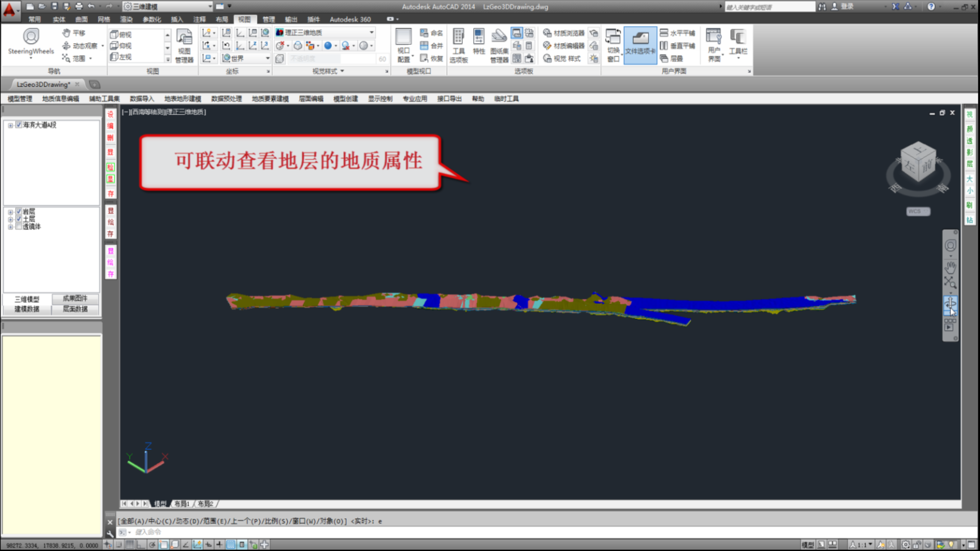This screenshot has height=551, width=980.
Task: Open the 工具选项板 tool palettes
Action: pyautogui.click(x=458, y=45)
